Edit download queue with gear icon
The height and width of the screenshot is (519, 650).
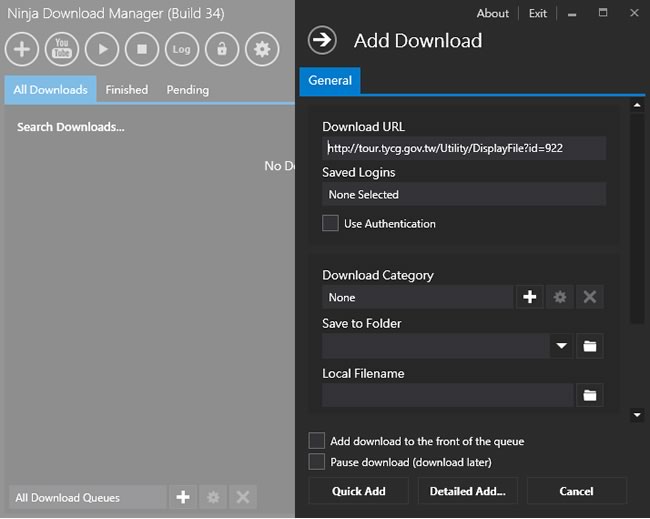tap(213, 497)
